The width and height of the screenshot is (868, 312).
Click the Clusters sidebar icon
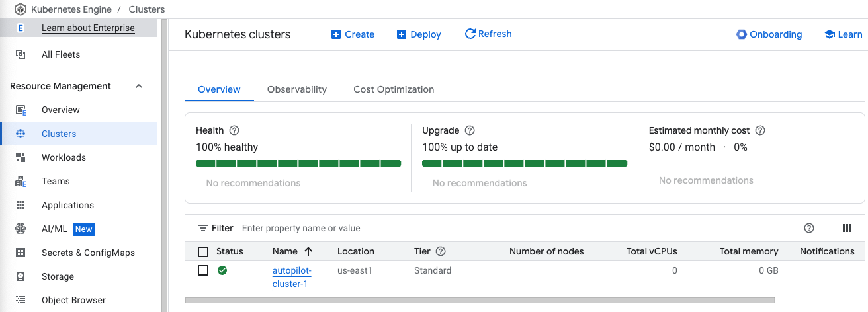tap(21, 134)
